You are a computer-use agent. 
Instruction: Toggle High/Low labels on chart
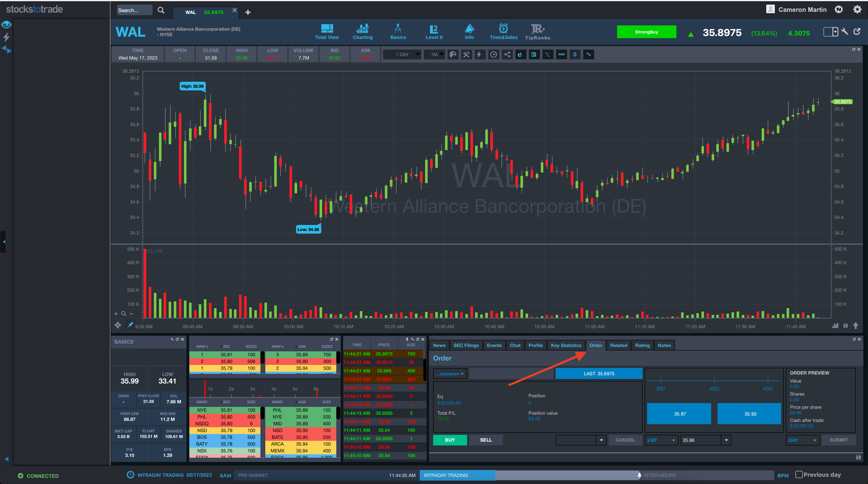548,55
